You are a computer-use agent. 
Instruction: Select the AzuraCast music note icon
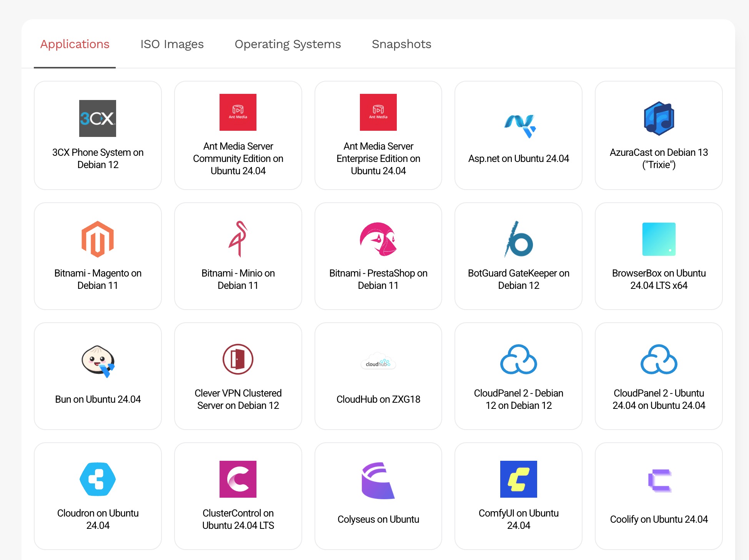(x=659, y=118)
